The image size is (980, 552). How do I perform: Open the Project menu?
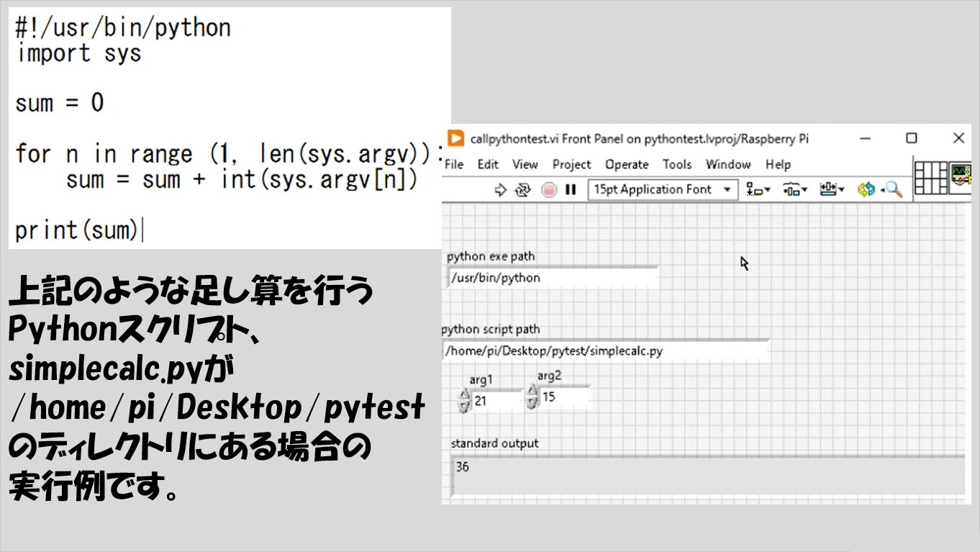(571, 165)
